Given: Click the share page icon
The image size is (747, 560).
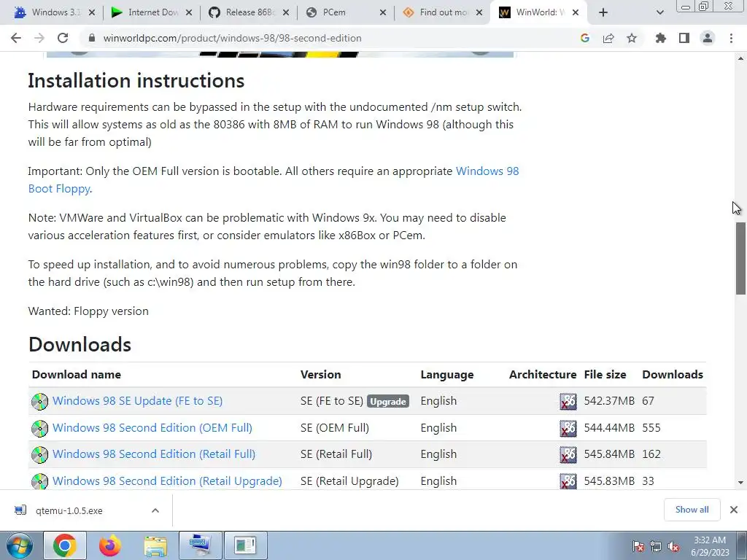Looking at the screenshot, I should [x=608, y=38].
